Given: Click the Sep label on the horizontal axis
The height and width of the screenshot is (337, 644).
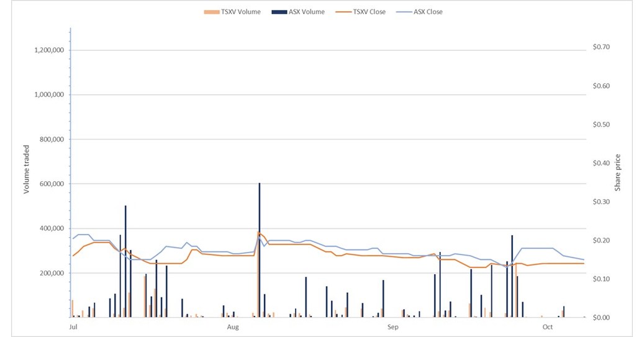Looking at the screenshot, I should click(392, 326).
